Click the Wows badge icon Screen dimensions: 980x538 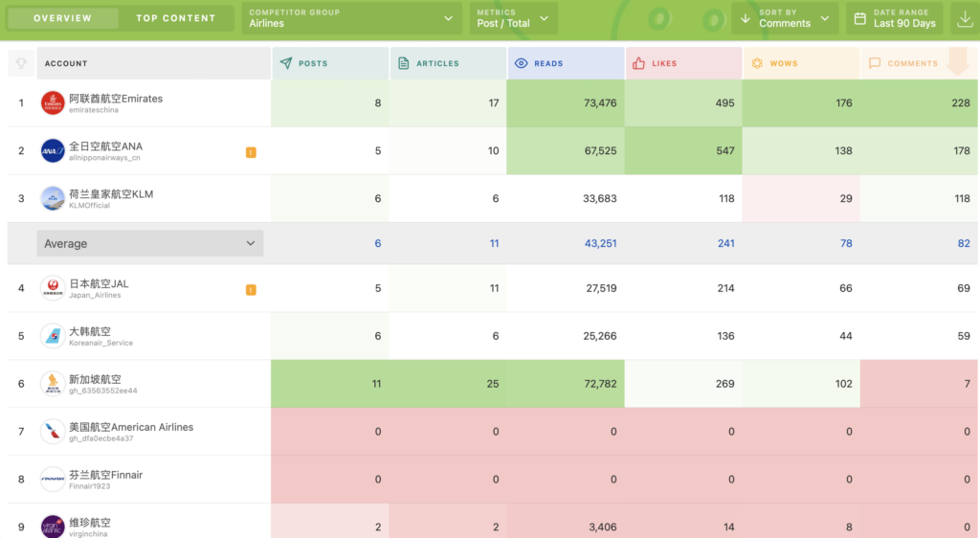[x=757, y=63]
